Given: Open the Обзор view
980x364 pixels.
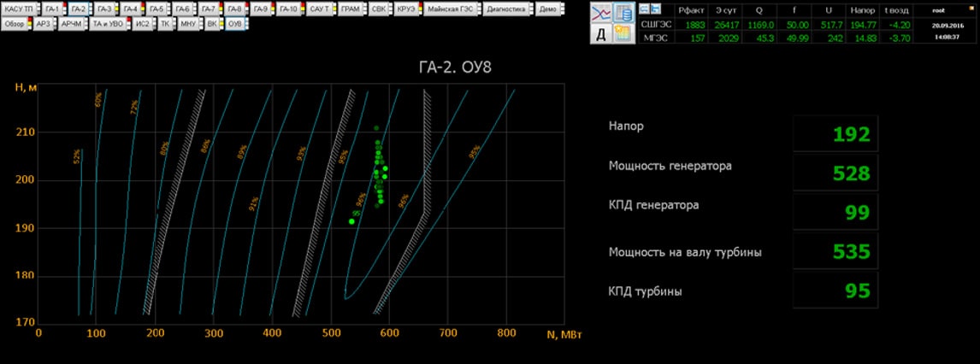Looking at the screenshot, I should click(x=14, y=23).
